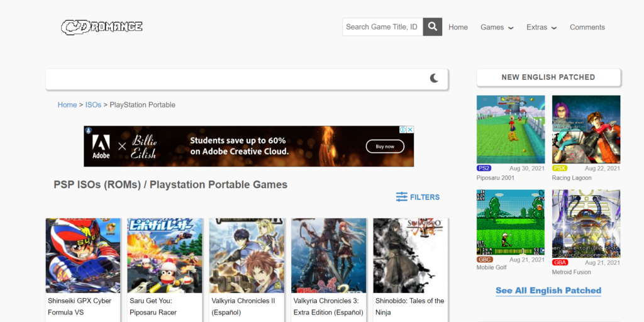Open Racing Lagoon thumbnail
Screen dimensions: 644x322
586,130
